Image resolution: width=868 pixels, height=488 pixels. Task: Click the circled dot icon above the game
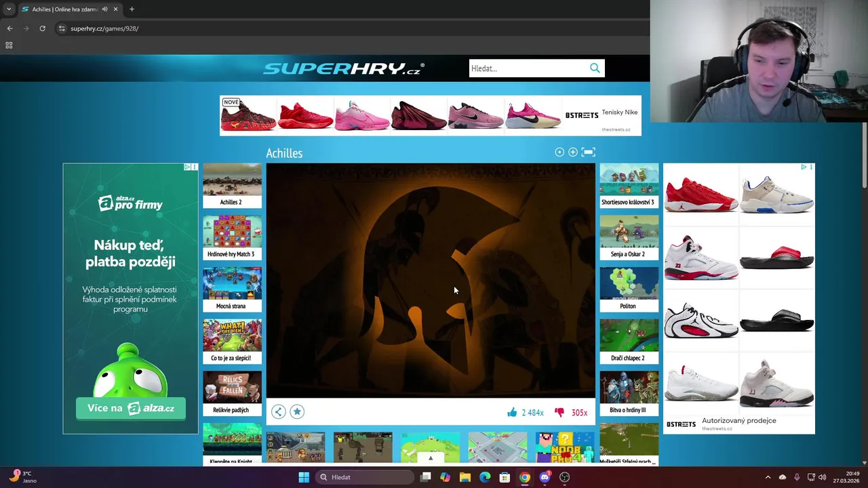[559, 152]
